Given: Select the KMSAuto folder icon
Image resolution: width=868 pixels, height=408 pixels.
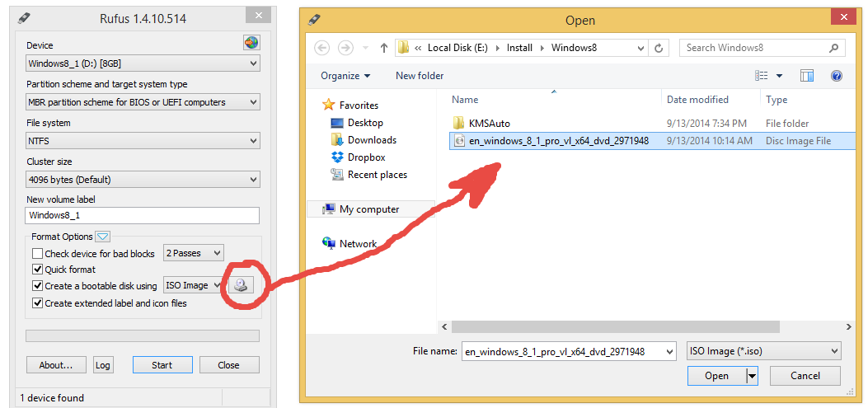Looking at the screenshot, I should coord(458,123).
